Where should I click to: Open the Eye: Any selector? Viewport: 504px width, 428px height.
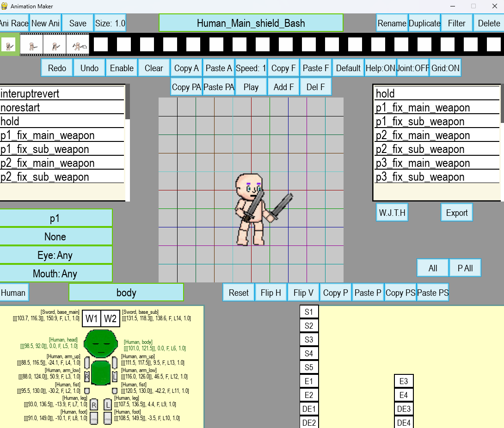coord(55,255)
